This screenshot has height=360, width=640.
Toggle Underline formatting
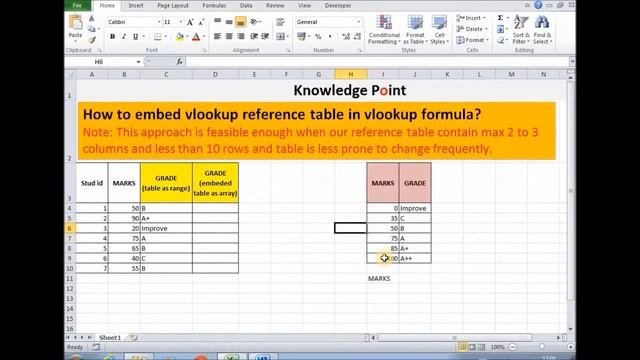136,37
